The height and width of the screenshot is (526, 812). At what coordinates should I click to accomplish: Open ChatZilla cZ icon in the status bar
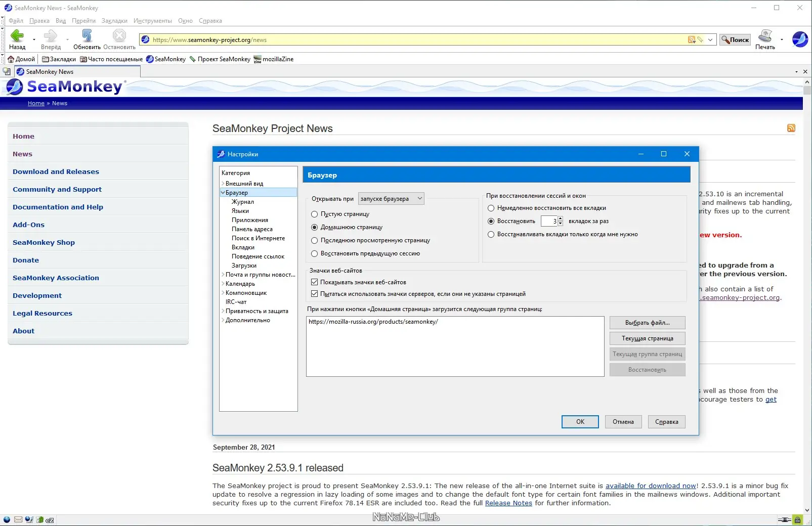click(x=50, y=519)
